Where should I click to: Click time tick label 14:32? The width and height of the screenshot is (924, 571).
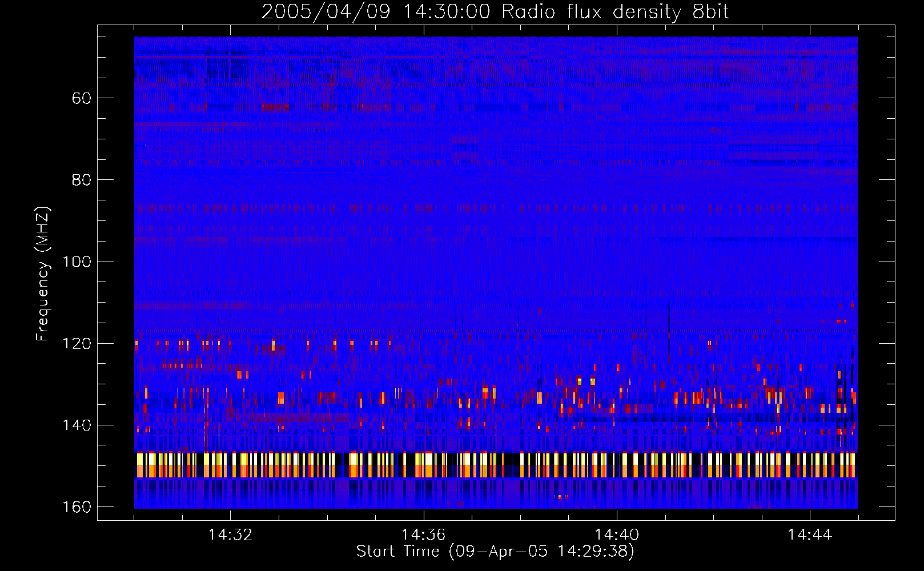(x=230, y=534)
